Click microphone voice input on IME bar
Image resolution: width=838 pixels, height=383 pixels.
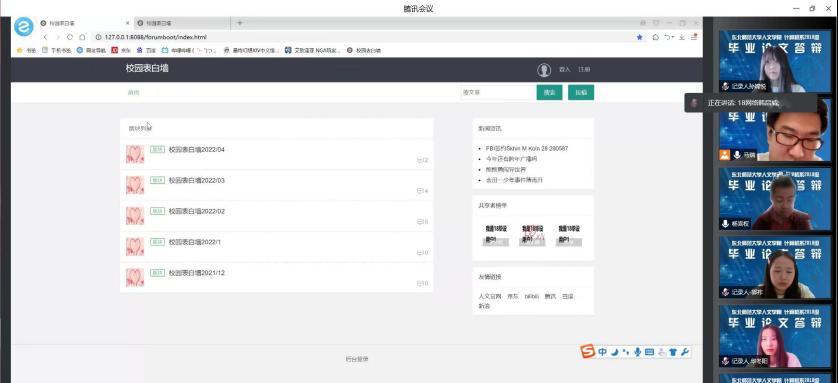tap(637, 352)
